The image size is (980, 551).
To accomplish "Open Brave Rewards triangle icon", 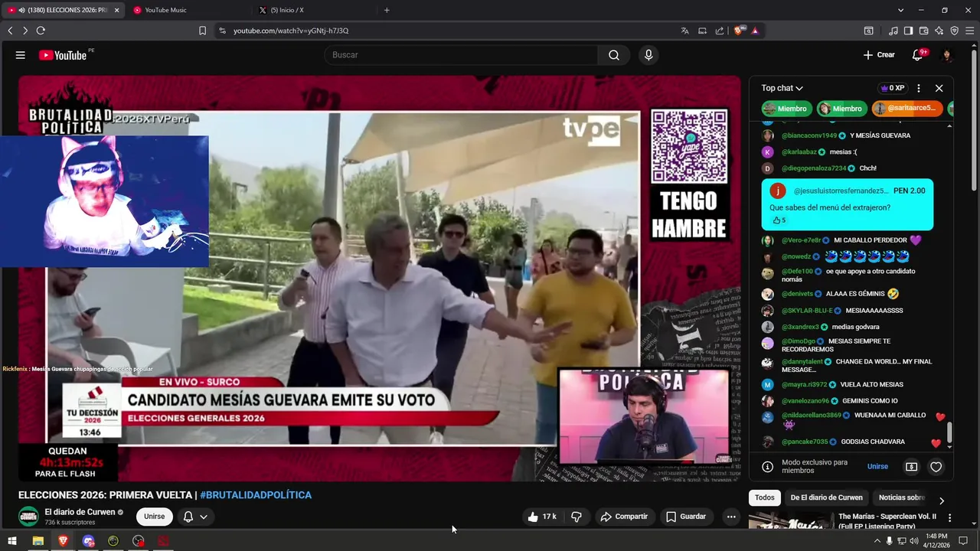I will pos(755,31).
